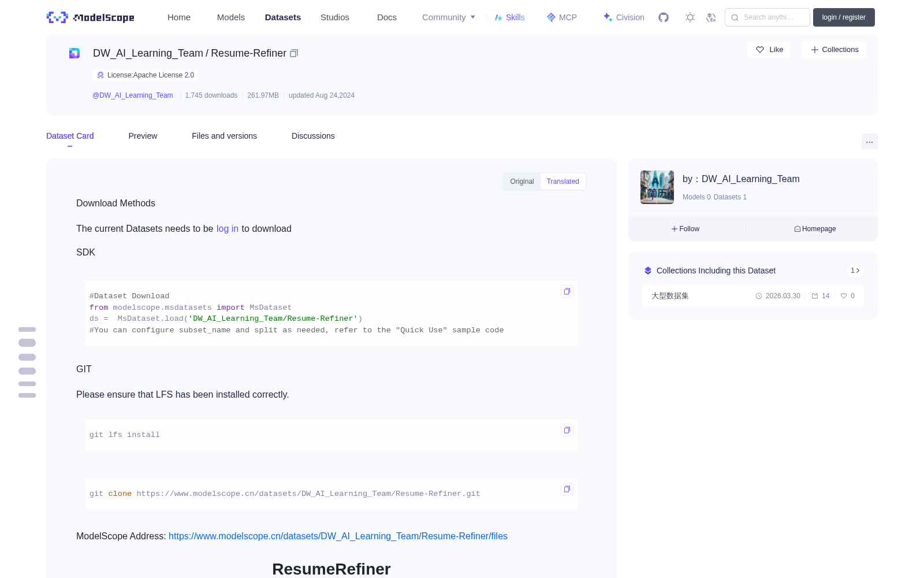Open the @DW_AI_Learning_Team profile link
The width and height of the screenshot is (924, 578).
click(x=133, y=95)
